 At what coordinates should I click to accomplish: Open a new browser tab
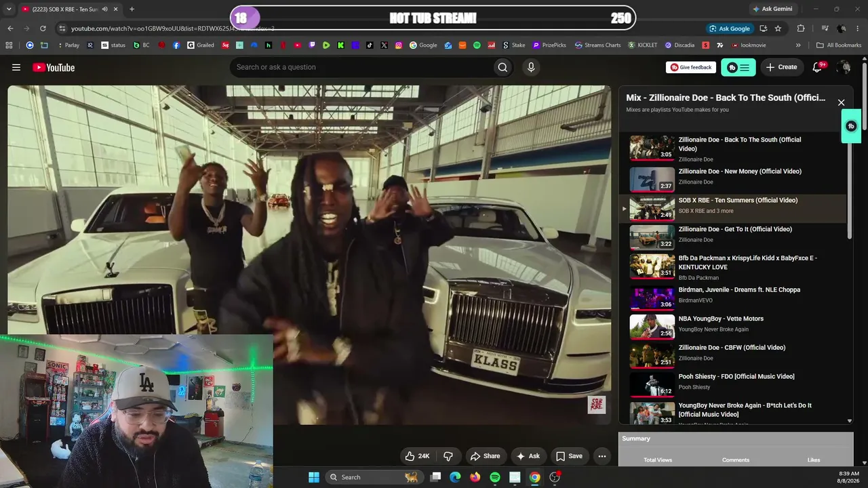[132, 9]
